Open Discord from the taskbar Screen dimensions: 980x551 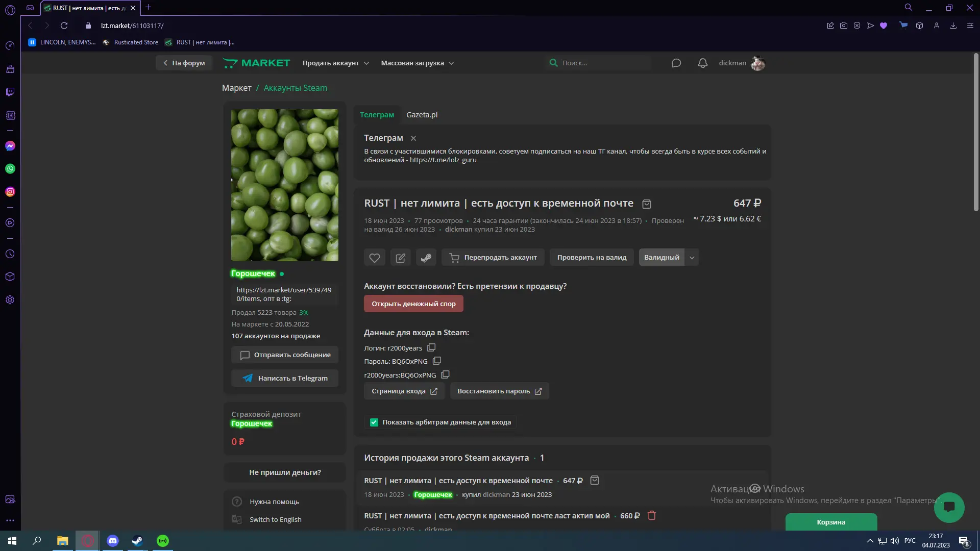click(x=113, y=541)
